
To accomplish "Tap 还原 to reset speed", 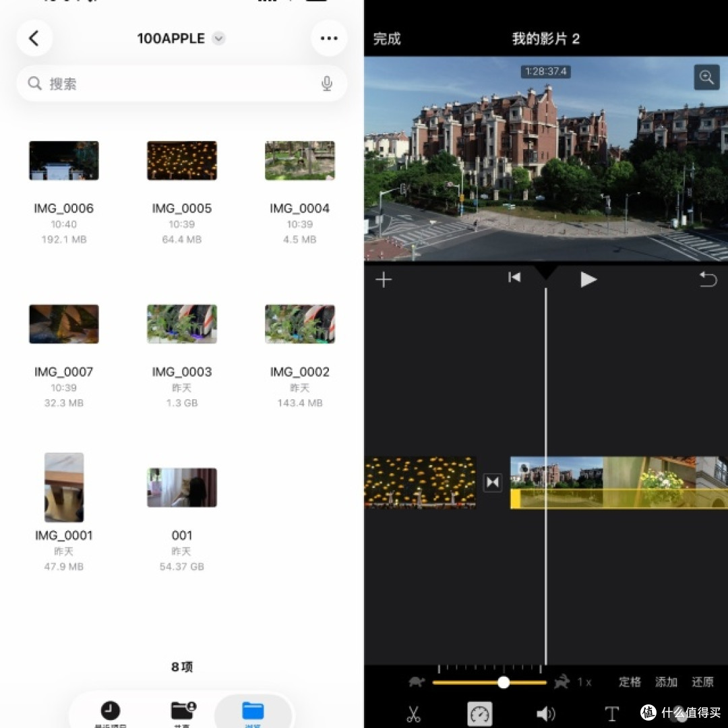I will [702, 682].
